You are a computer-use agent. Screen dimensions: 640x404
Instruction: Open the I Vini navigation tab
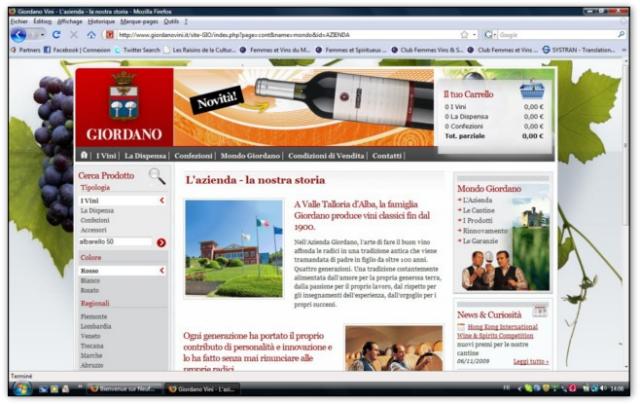(106, 155)
